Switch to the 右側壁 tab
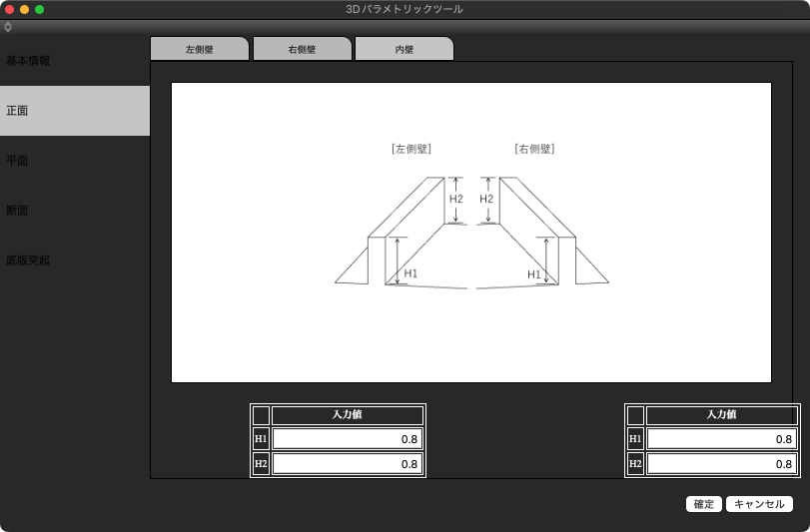The width and height of the screenshot is (810, 532). pos(302,49)
